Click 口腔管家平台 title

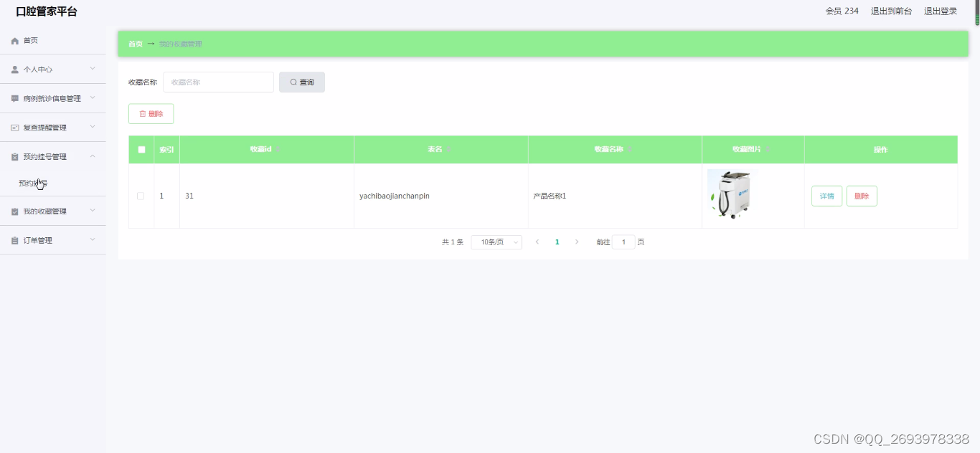47,11
